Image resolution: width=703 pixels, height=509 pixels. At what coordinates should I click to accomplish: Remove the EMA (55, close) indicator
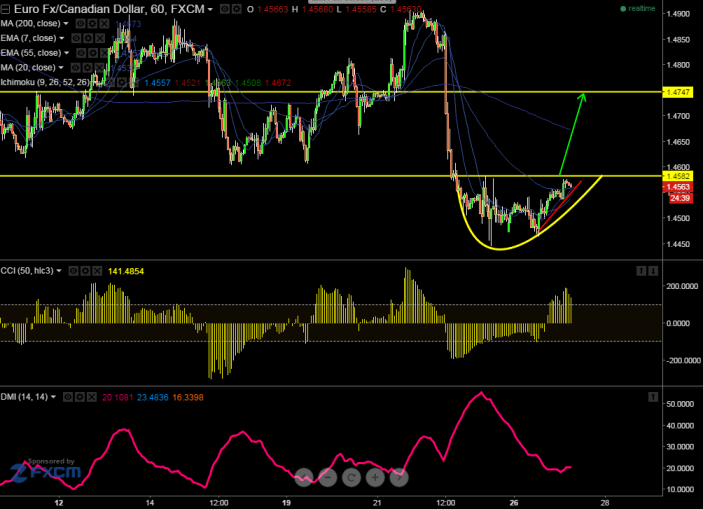coord(104,53)
